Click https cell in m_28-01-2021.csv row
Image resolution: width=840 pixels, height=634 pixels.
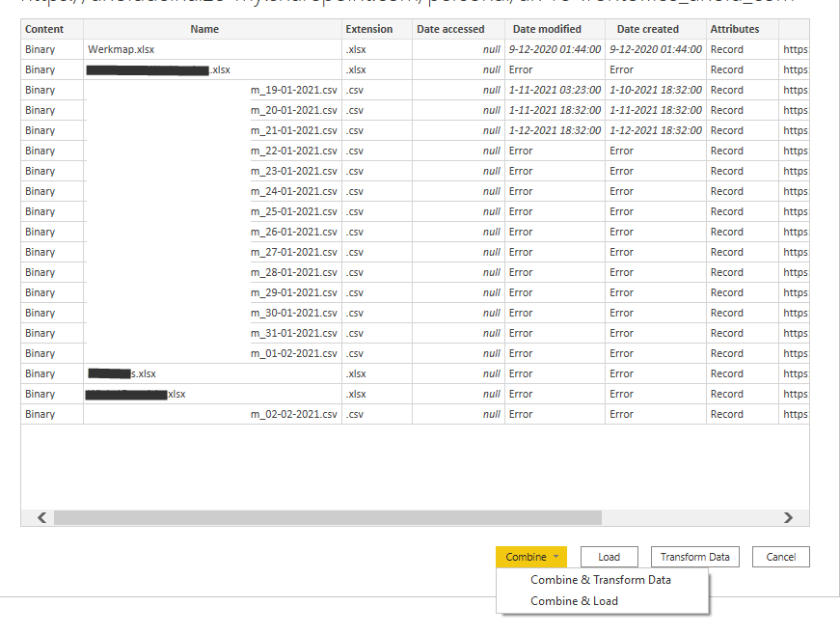[x=795, y=272]
